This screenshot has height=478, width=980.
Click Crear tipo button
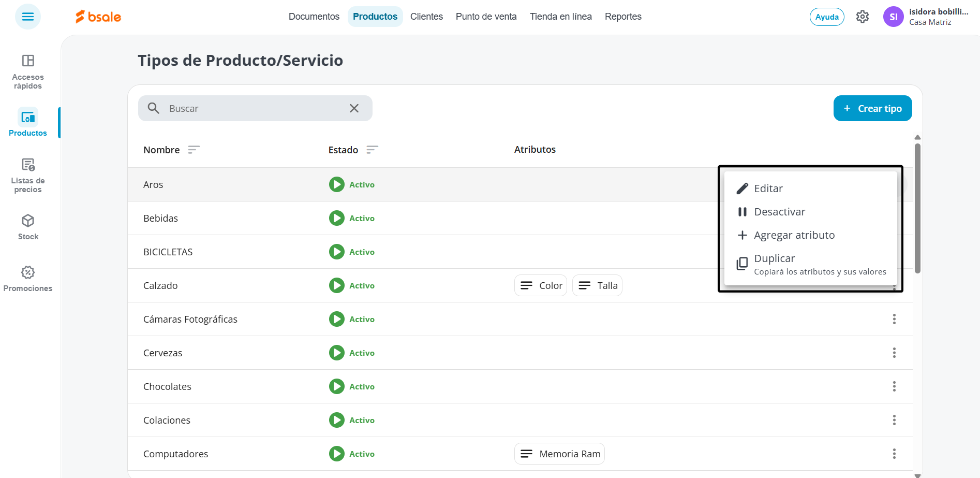click(872, 108)
